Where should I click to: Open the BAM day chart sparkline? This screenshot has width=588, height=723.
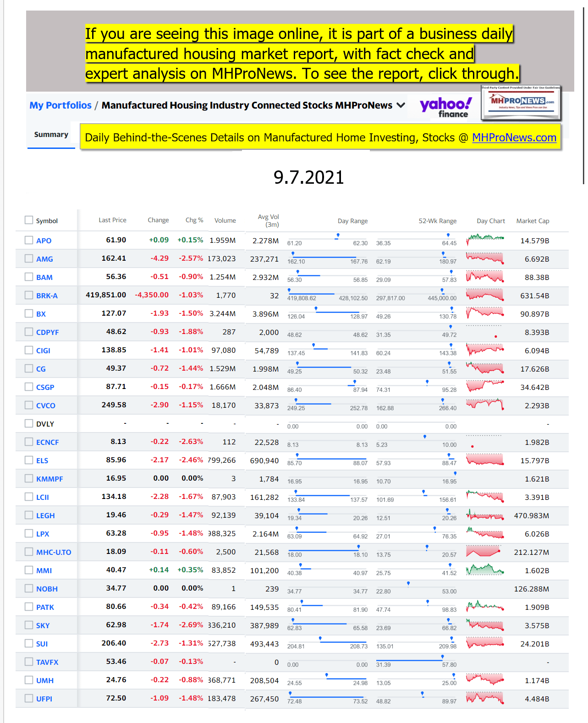(x=485, y=276)
